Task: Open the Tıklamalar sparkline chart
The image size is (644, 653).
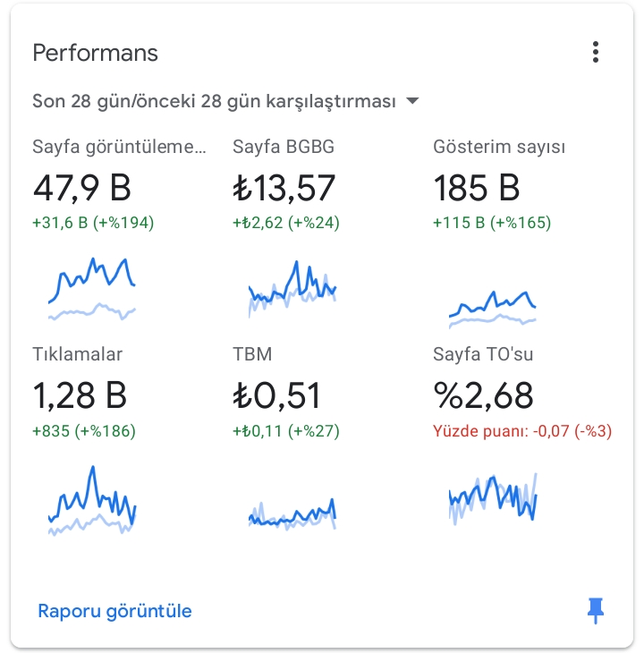Action: pos(92,500)
